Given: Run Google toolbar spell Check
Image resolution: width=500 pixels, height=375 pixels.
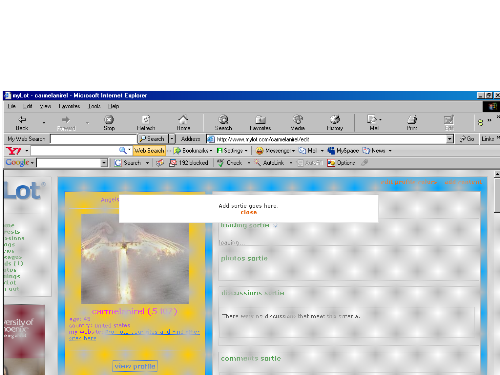Looking at the screenshot, I should (230, 163).
